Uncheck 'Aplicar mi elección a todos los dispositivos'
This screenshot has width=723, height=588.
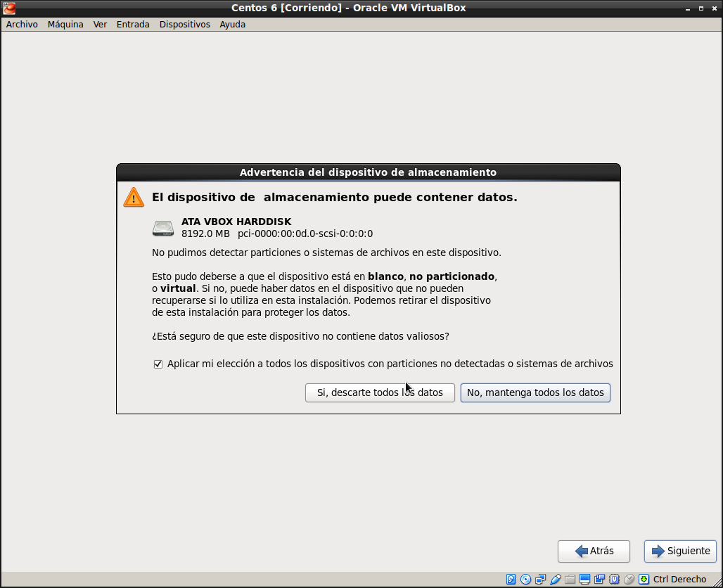(x=158, y=364)
